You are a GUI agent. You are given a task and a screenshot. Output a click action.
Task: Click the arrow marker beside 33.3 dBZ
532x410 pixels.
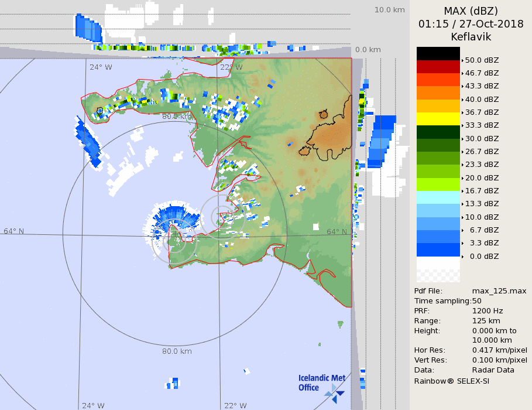(462, 125)
